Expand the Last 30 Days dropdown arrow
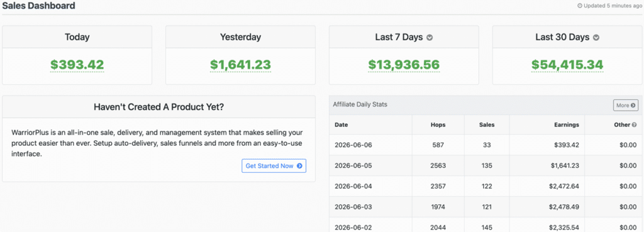The image size is (644, 232). [596, 37]
